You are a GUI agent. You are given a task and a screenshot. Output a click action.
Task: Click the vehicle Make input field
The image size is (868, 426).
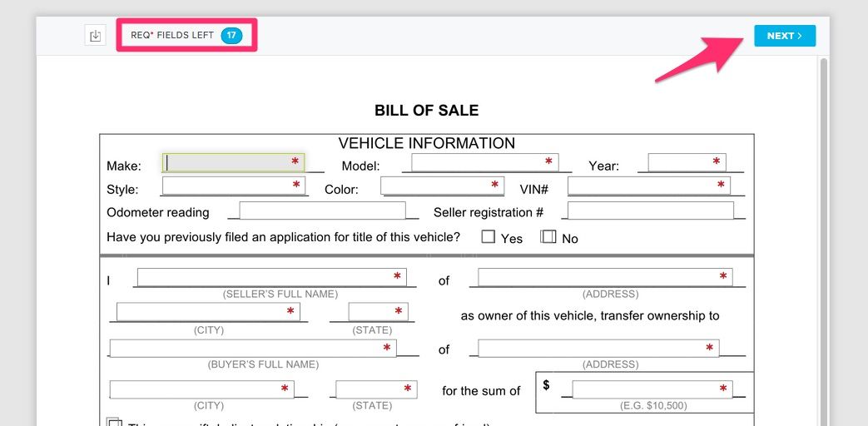pos(233,162)
